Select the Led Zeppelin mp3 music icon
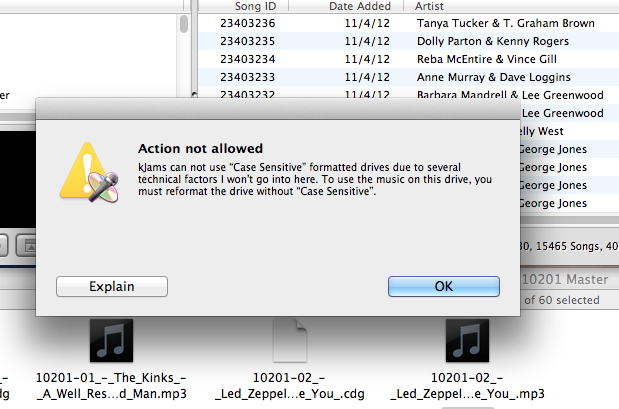 [467, 343]
